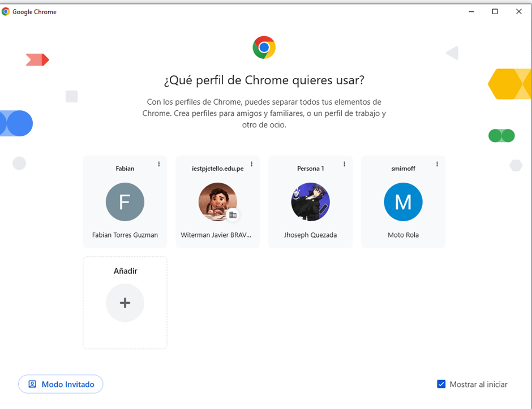This screenshot has width=532, height=409.
Task: Open the Fabian profile avatar
Action: 125,202
